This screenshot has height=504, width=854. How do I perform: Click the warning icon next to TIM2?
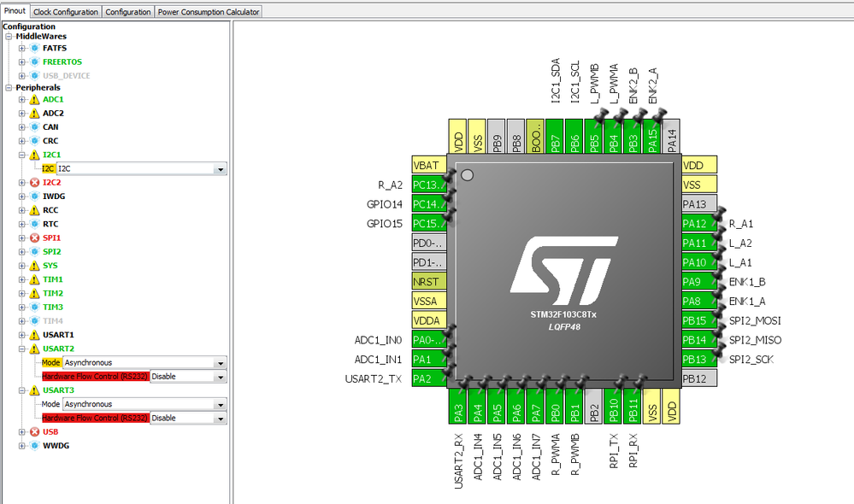click(34, 293)
